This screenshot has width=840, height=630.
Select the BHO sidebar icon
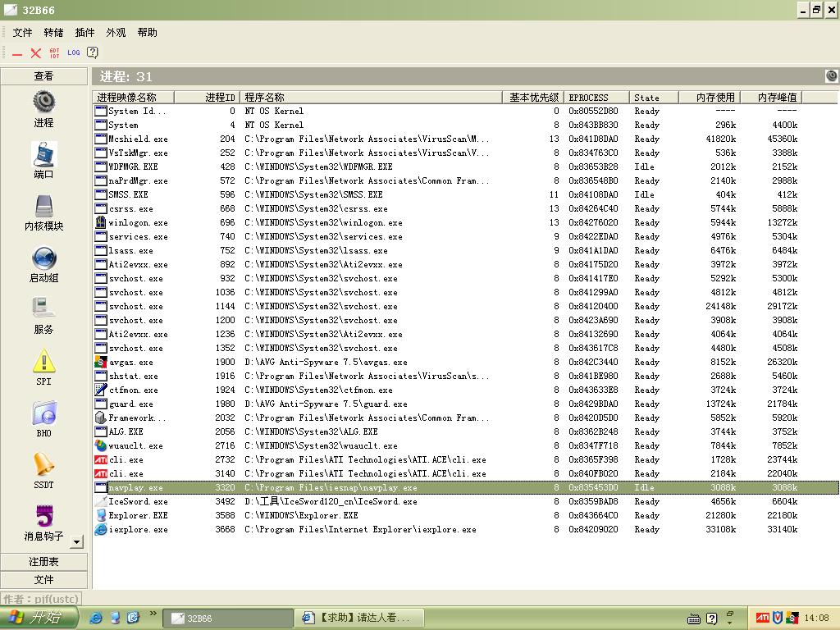click(x=43, y=413)
